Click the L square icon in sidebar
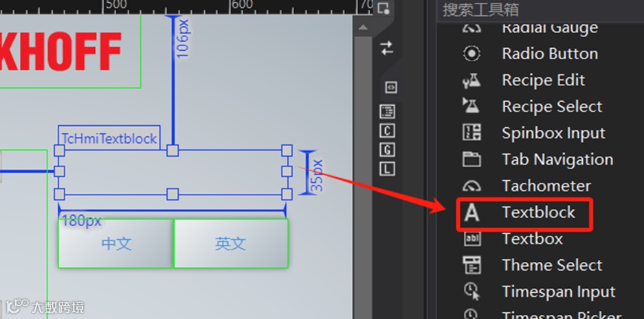The height and width of the screenshot is (319, 644). 388,169
